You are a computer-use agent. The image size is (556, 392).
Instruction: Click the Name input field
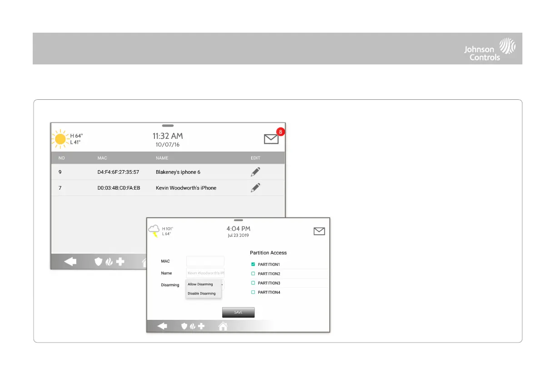coord(205,273)
